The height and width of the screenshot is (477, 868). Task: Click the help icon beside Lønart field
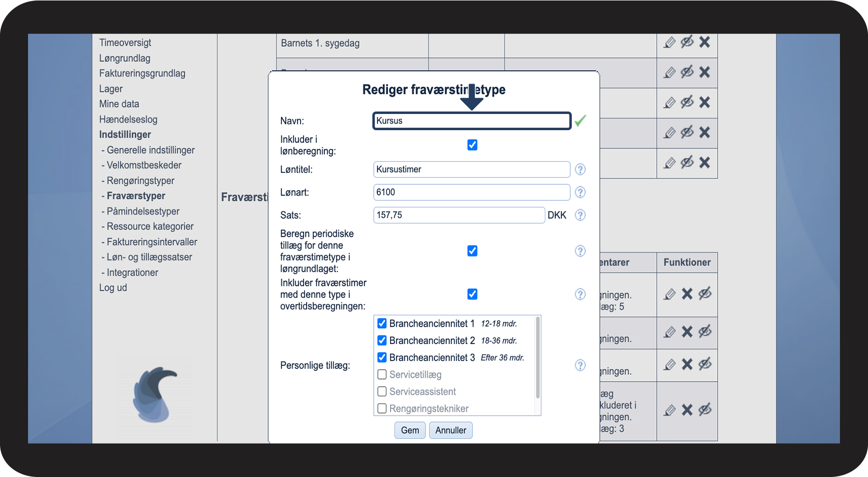click(580, 192)
